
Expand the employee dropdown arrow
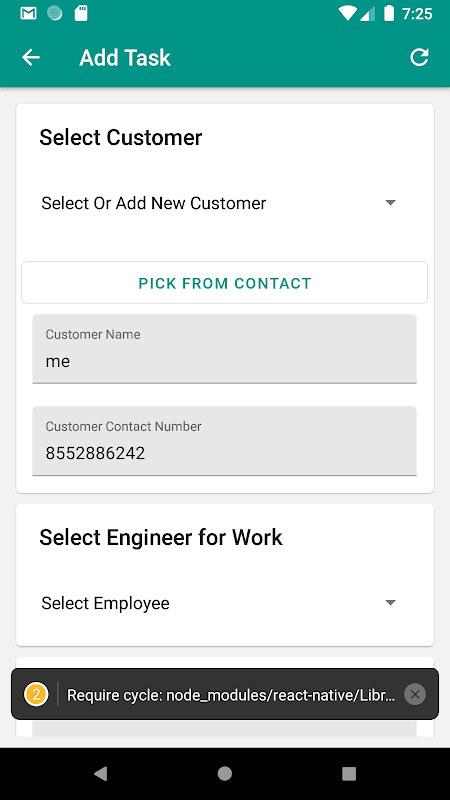(390, 603)
